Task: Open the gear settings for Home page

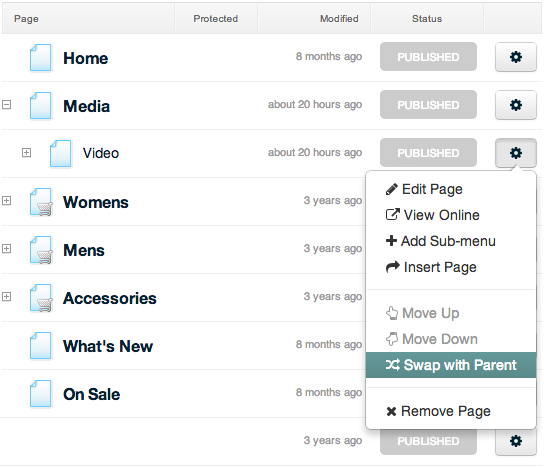Action: pyautogui.click(x=516, y=57)
